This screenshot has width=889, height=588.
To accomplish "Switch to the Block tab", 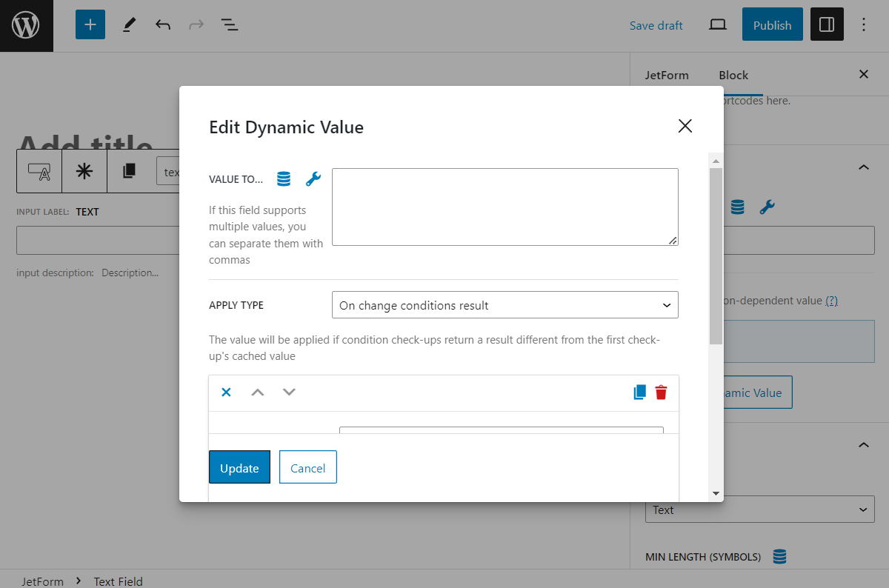I will (733, 75).
